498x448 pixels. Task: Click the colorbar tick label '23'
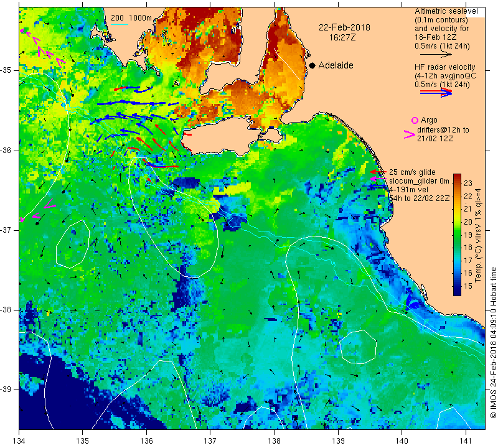[468, 184]
